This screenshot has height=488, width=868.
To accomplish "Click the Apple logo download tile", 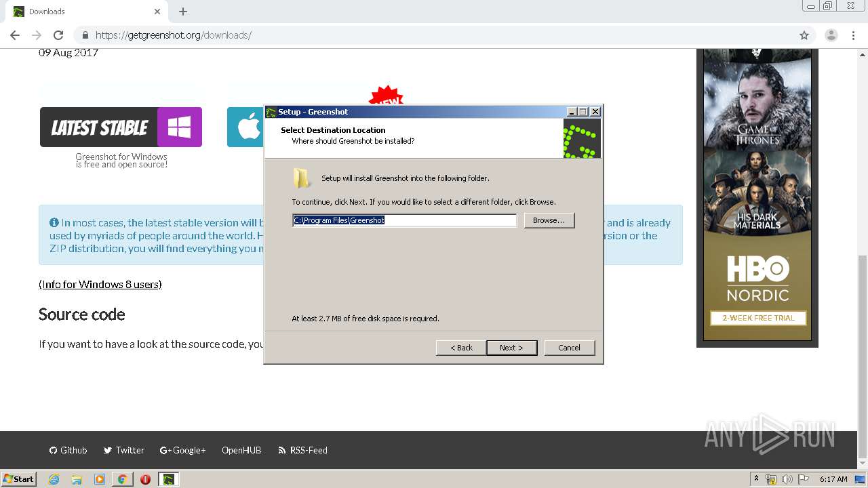I will 245,127.
